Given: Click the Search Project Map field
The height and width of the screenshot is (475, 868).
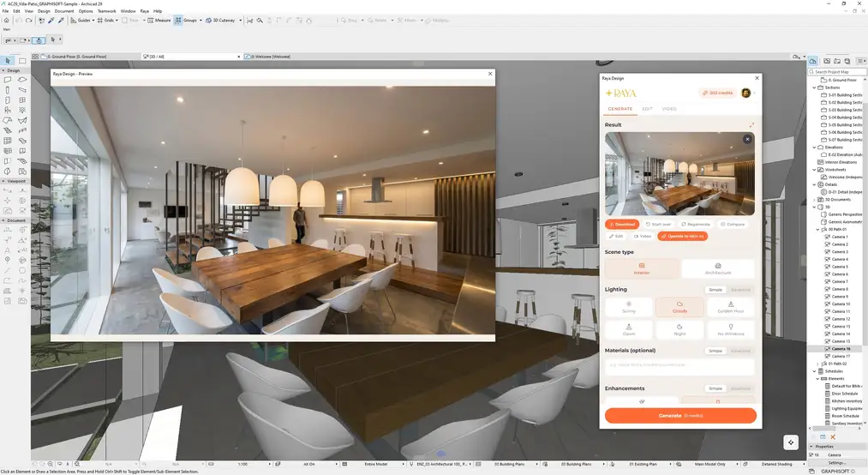Looking at the screenshot, I should (x=836, y=72).
